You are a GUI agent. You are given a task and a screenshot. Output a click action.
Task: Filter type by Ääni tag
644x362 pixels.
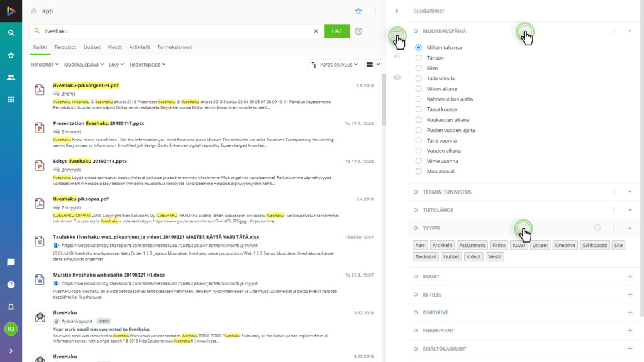click(420, 245)
